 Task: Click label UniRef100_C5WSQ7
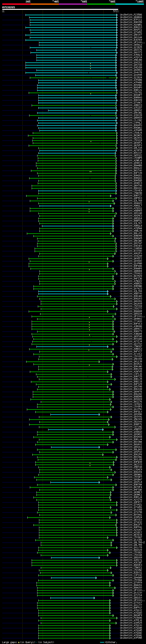tap(131, 347)
